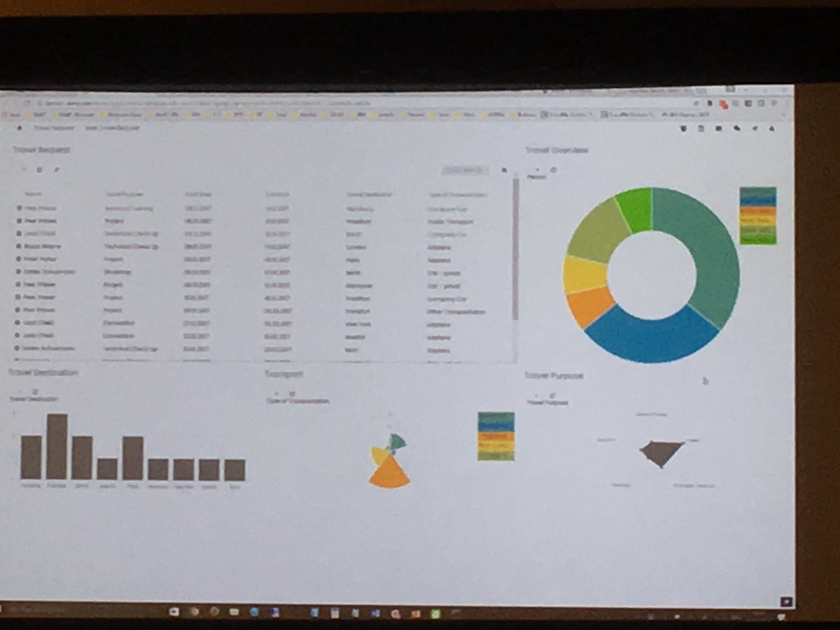Click the travel table vertical scrollbar
Image resolution: width=840 pixels, height=630 pixels.
click(x=516, y=248)
